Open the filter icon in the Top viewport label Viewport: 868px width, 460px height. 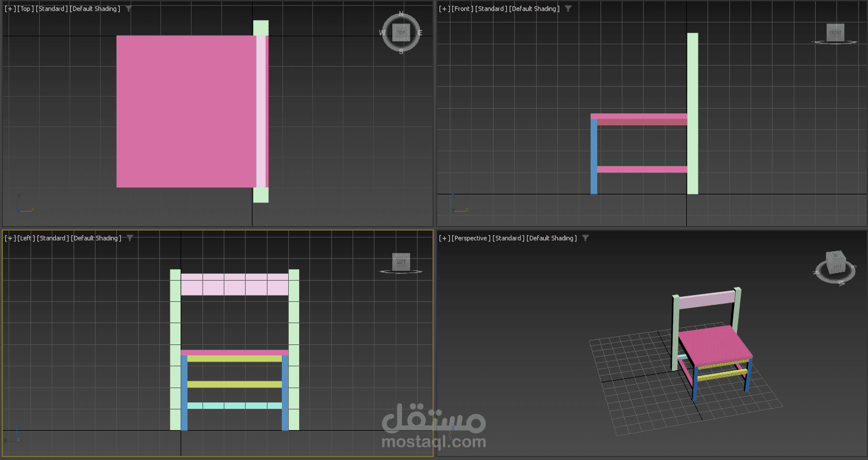point(128,9)
